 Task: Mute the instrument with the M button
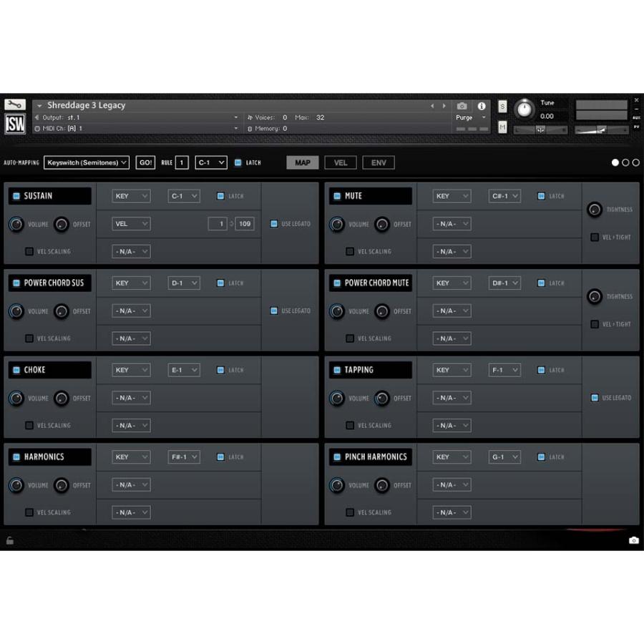(502, 127)
